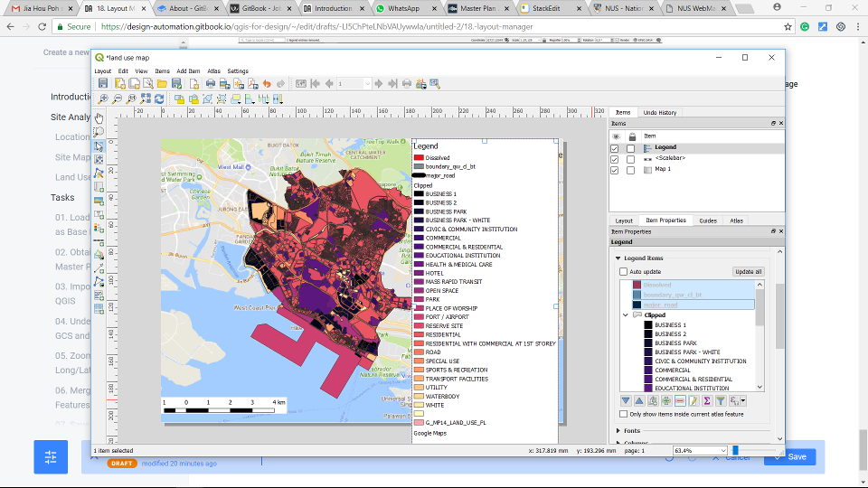868x488 pixels.
Task: Click the Refresh view icon
Action: pyautogui.click(x=160, y=99)
